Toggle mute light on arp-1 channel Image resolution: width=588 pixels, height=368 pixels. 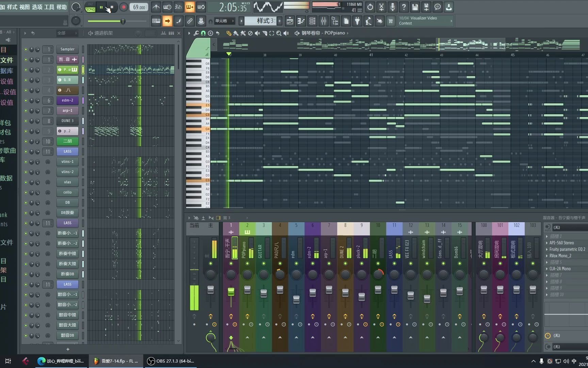click(x=26, y=111)
